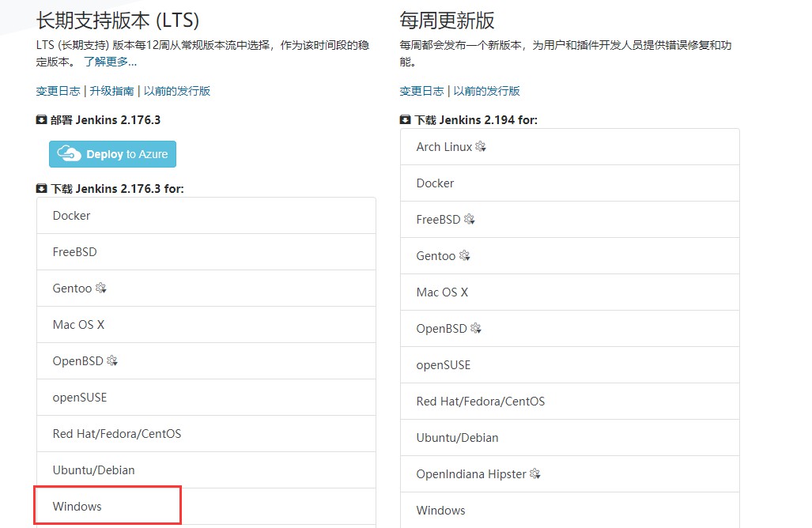
Task: Select Gentoo in the LTS download list
Action: pos(206,289)
